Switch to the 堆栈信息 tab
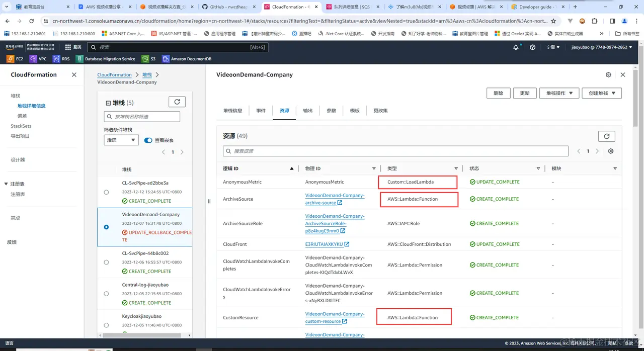The width and height of the screenshot is (644, 351). tap(233, 111)
